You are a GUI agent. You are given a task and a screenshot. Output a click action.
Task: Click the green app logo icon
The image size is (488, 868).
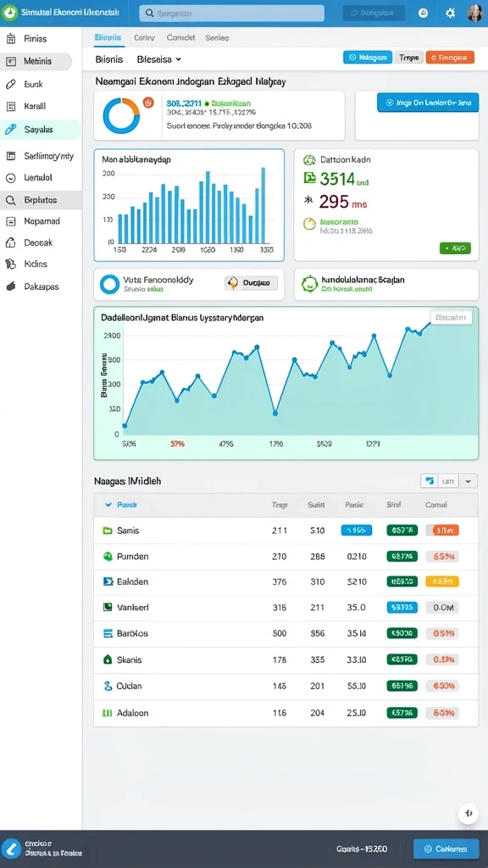9,14
